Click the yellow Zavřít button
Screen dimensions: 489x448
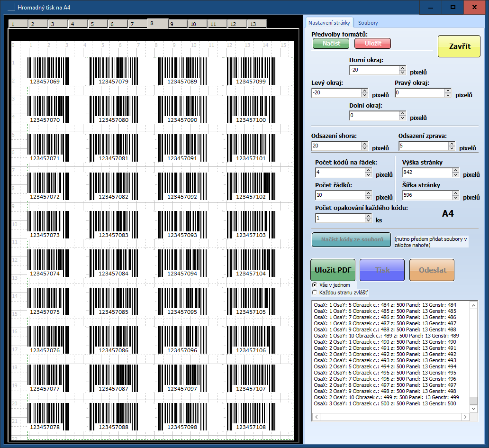pos(459,46)
